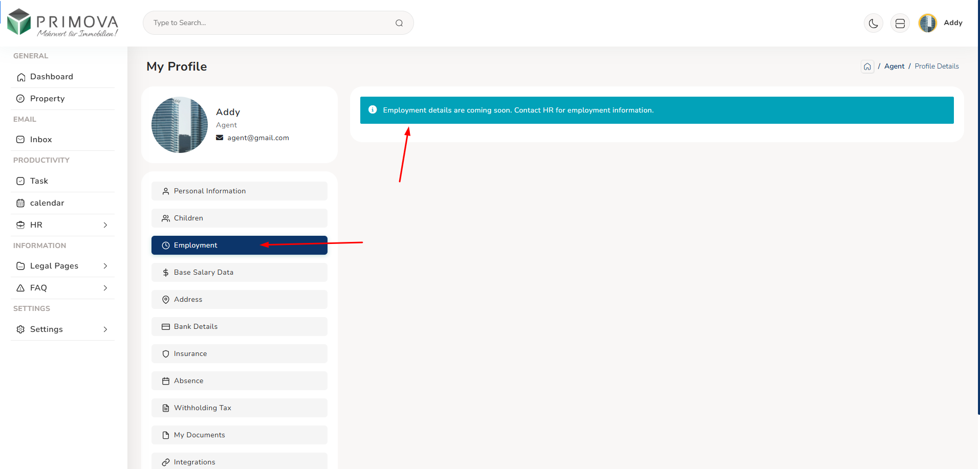
Task: Click the Agent breadcrumb link
Action: click(894, 66)
